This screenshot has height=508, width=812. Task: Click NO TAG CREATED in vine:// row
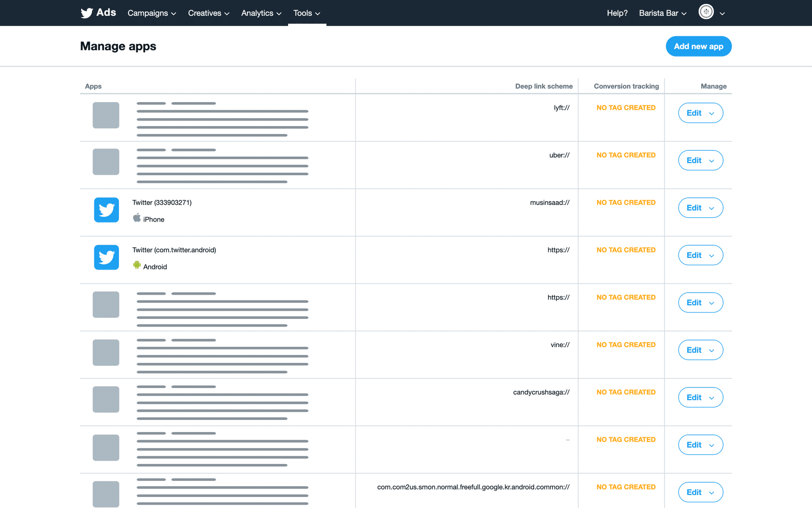coord(626,344)
